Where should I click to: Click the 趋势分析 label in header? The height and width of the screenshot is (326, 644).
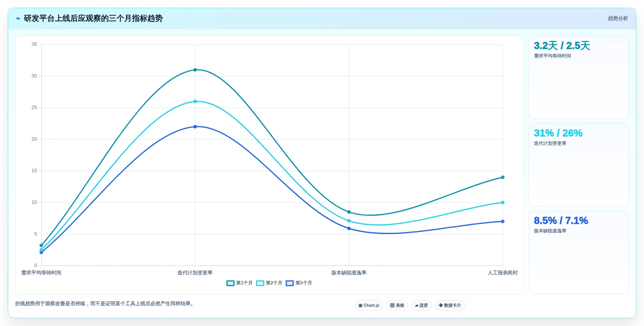618,18
